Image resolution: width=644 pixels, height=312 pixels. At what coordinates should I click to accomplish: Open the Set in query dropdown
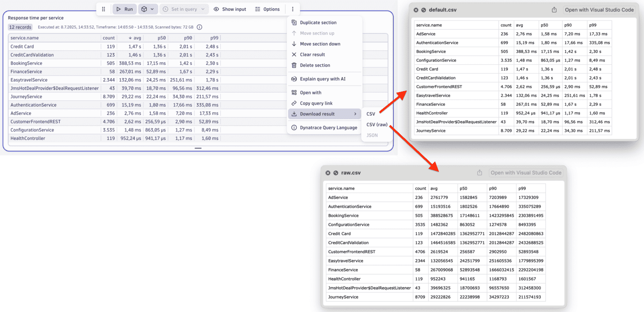coord(184,9)
